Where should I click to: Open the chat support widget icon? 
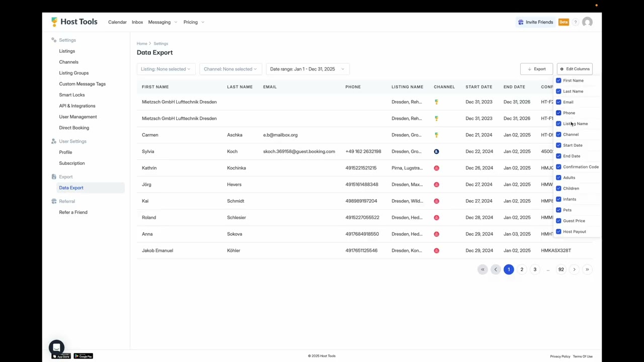tap(56, 347)
